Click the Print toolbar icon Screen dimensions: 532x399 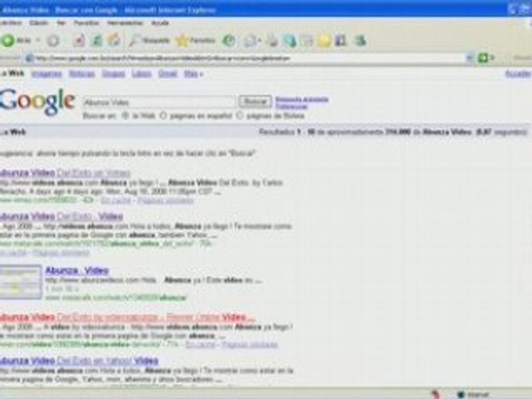[273, 41]
